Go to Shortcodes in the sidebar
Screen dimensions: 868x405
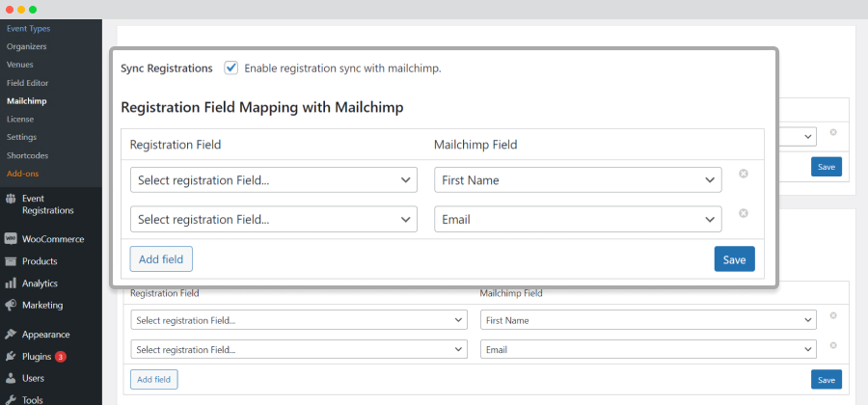(28, 155)
